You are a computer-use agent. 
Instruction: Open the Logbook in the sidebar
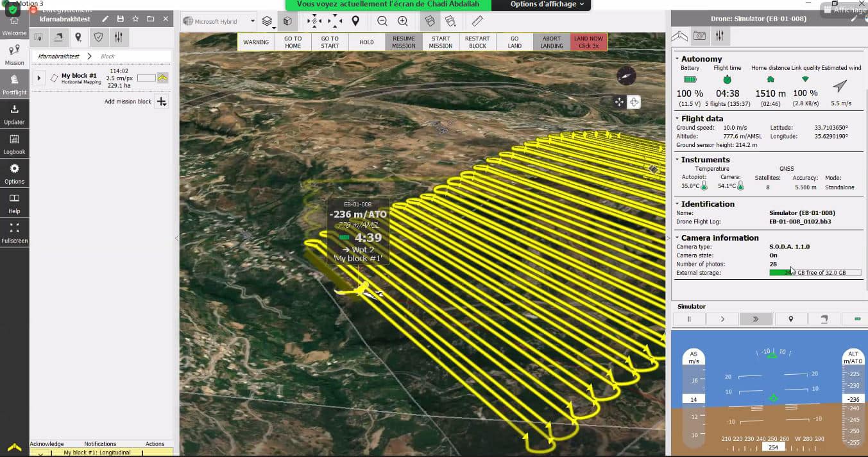[14, 144]
